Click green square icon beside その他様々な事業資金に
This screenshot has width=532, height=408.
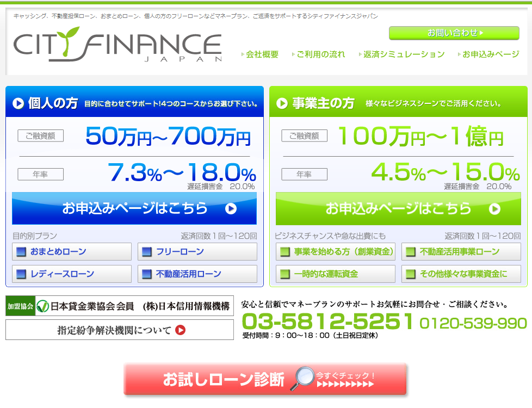point(411,274)
